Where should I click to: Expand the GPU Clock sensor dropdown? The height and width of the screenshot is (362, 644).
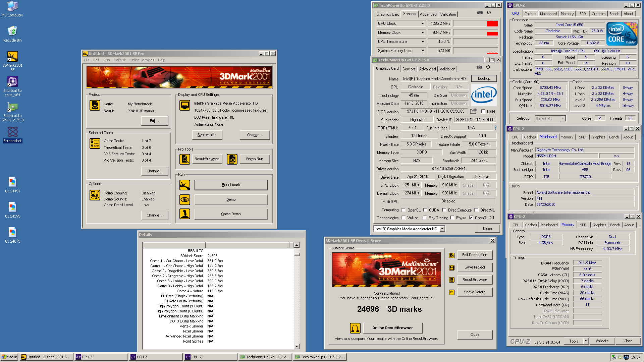423,23
